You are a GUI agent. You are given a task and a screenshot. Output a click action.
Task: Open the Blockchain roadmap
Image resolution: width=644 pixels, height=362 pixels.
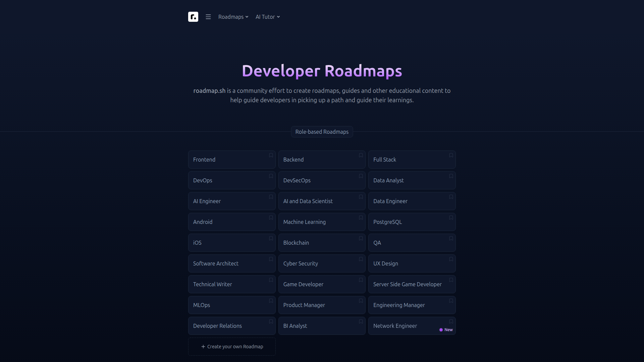(322, 243)
